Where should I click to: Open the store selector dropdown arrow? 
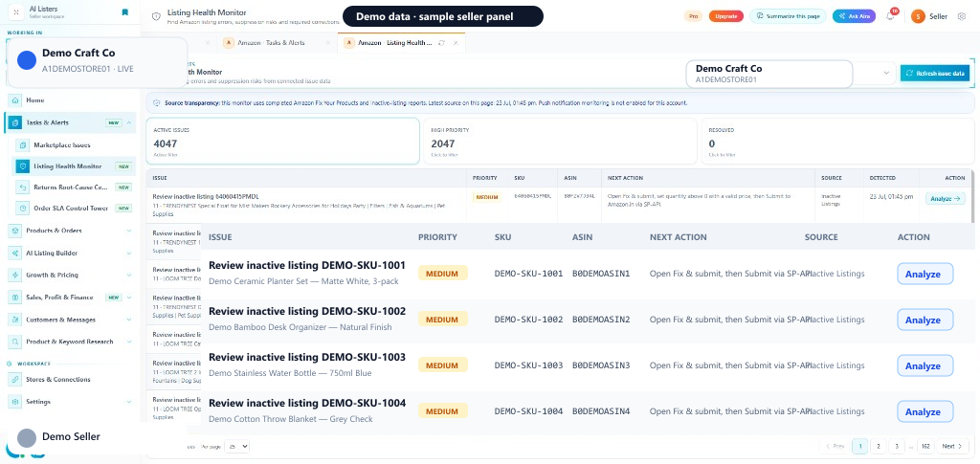[885, 73]
